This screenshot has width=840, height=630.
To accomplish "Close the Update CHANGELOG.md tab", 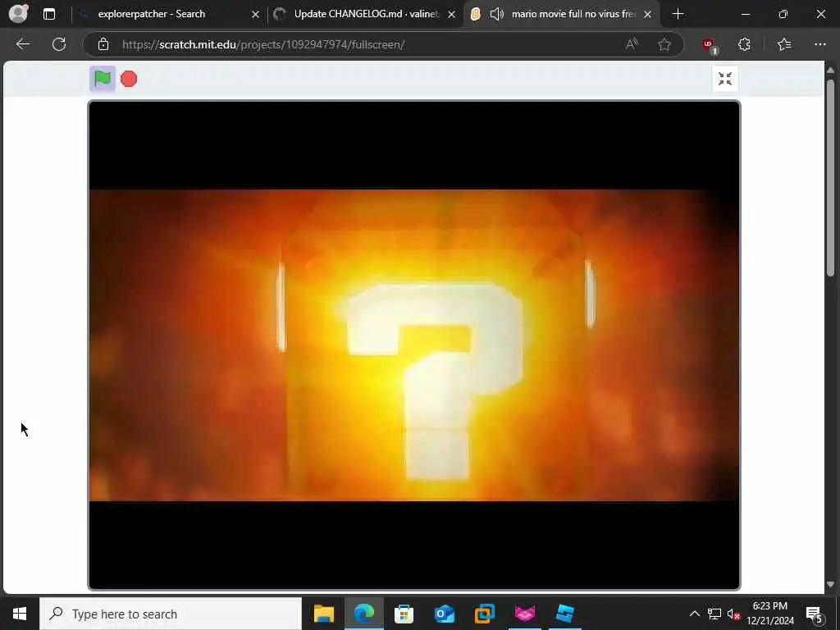I will pos(452,15).
